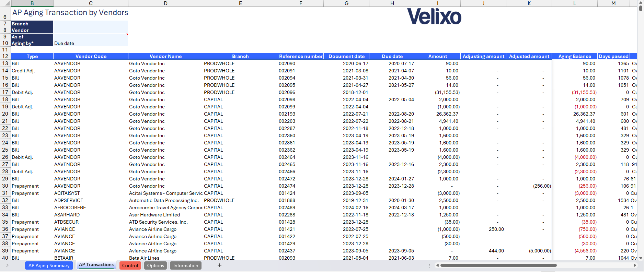Click the Aging Balance column header cell
This screenshot has width=644, height=272.
pos(574,56)
